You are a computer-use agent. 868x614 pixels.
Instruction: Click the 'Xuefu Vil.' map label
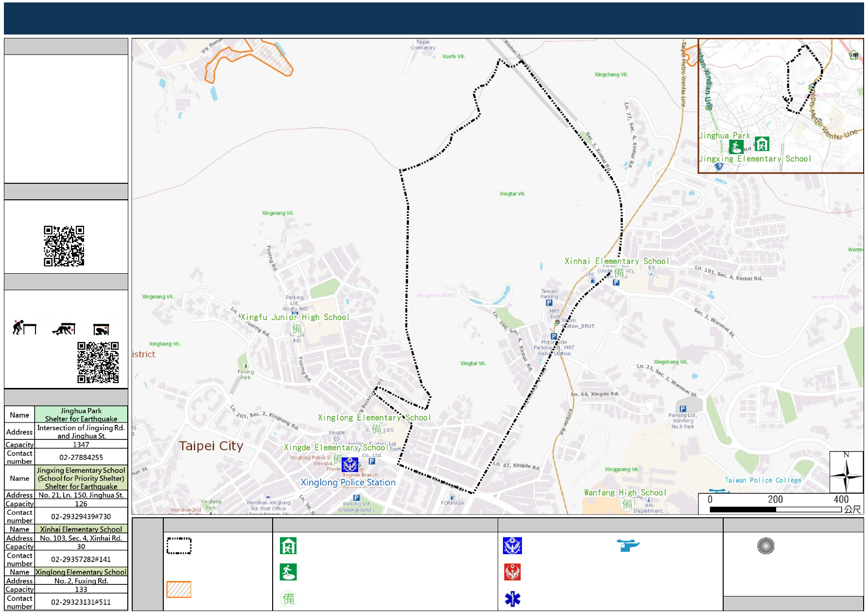[x=453, y=56]
